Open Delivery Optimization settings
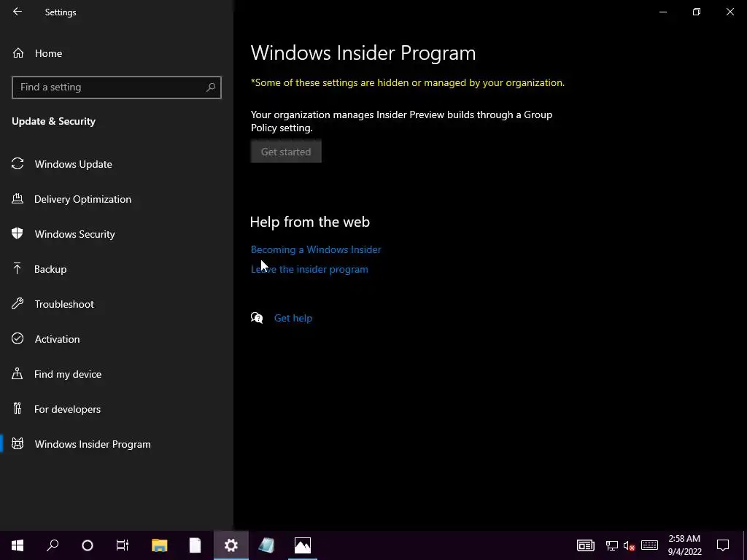 [82, 199]
